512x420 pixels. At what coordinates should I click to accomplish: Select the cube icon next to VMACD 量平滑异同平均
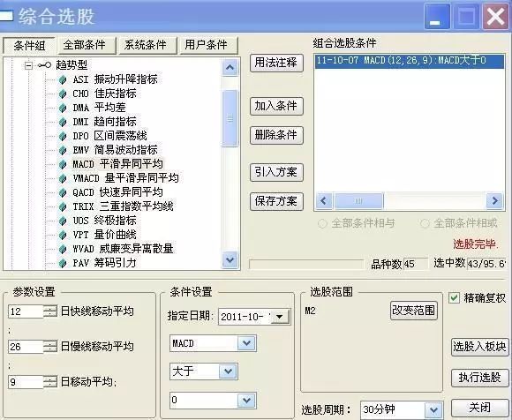click(x=63, y=178)
